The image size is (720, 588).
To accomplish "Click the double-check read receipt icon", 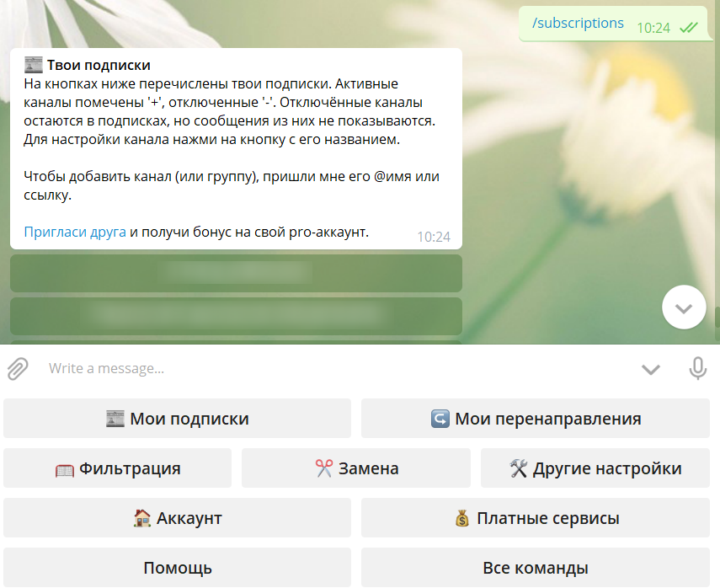I will click(689, 28).
